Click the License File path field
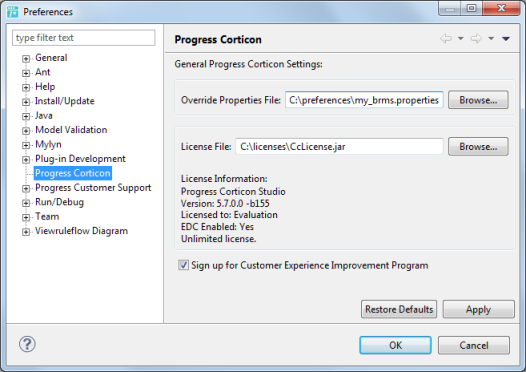The height and width of the screenshot is (372, 526). click(x=339, y=147)
